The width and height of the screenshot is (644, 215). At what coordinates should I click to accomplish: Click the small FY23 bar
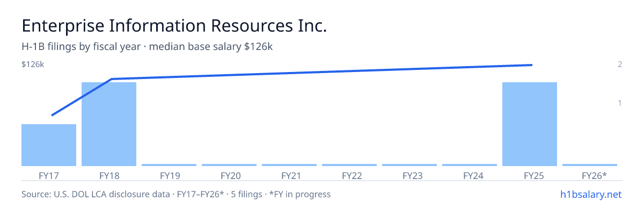pos(409,165)
